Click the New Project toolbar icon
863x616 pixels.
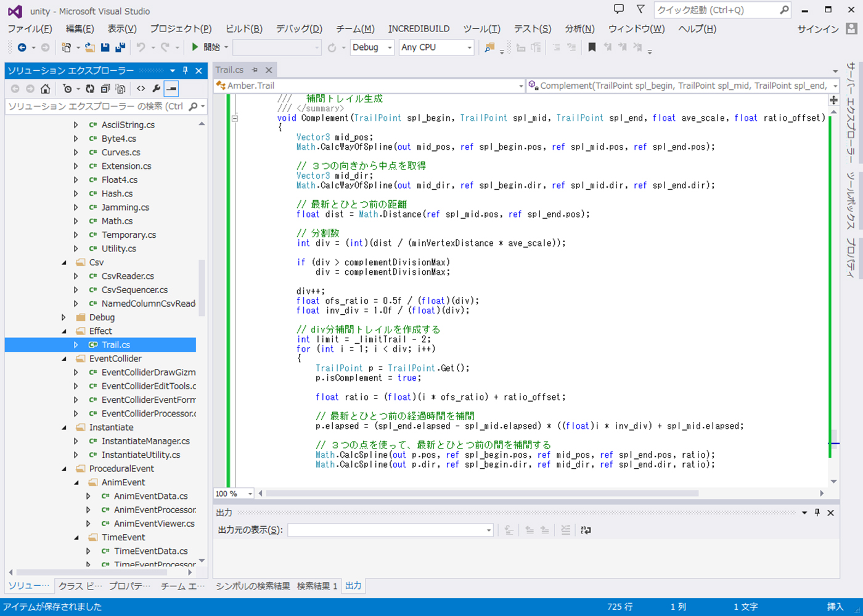pos(66,47)
